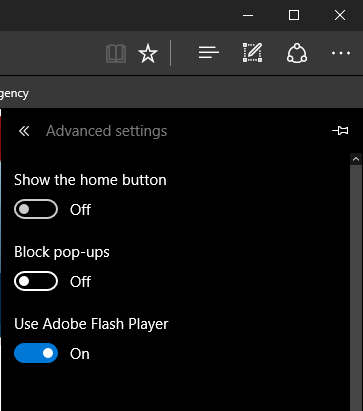Add page to favorites star icon
The width and height of the screenshot is (363, 411).
coord(148,53)
